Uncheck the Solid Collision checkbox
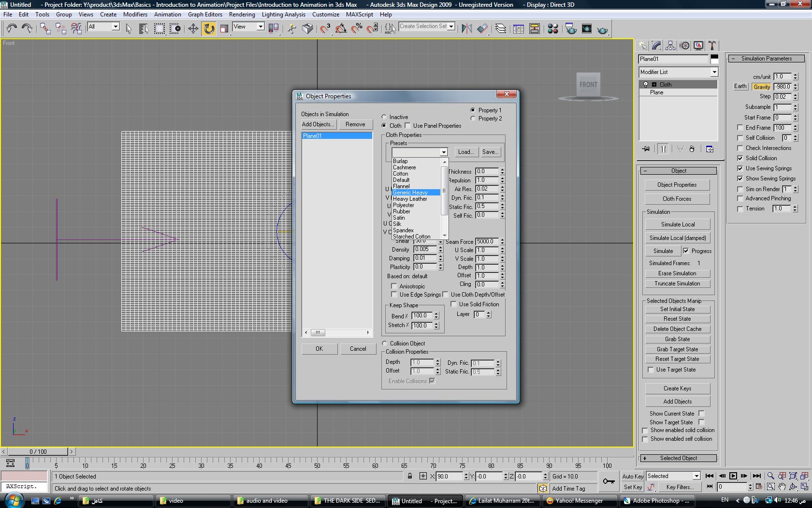The width and height of the screenshot is (812, 508). tap(740, 158)
